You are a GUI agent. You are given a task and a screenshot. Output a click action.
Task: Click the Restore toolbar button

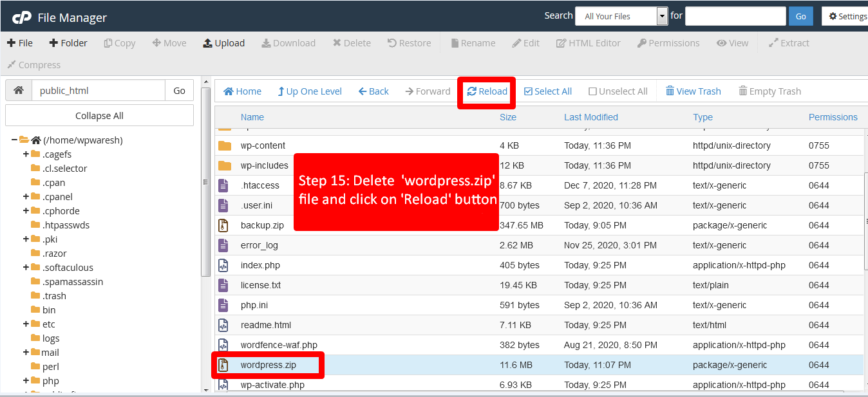pos(410,43)
